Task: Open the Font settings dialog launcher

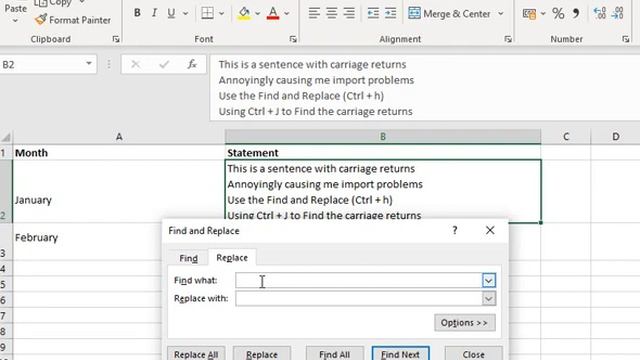Action: coord(293,39)
